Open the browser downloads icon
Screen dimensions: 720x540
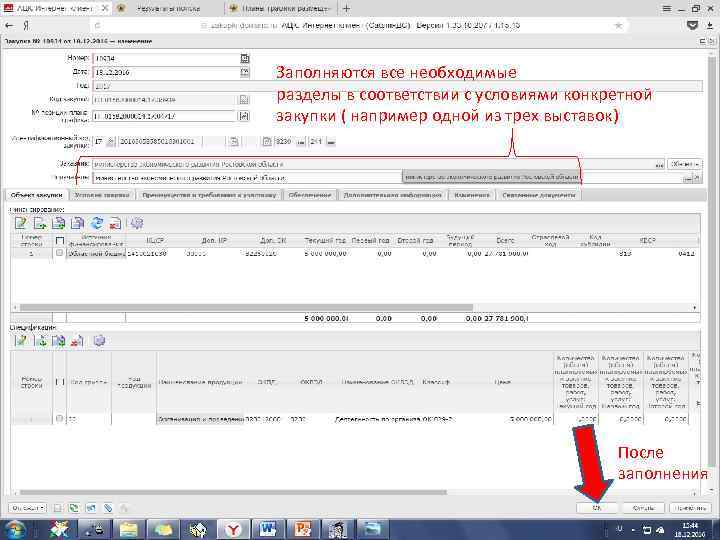[x=710, y=26]
